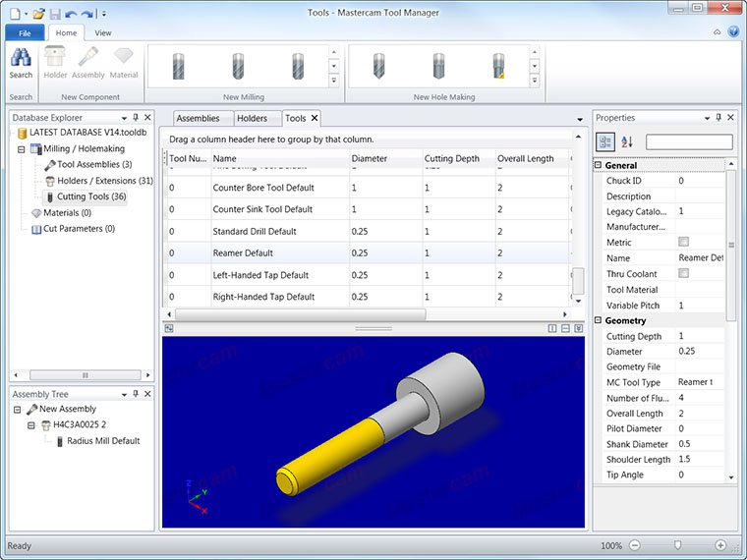Switch to the Assemblies tab
The width and height of the screenshot is (747, 560).
point(198,118)
